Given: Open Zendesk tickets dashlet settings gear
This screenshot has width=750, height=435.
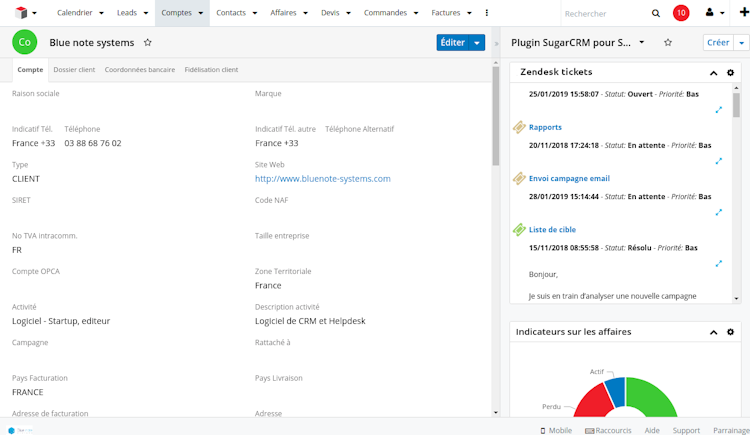Looking at the screenshot, I should (730, 73).
